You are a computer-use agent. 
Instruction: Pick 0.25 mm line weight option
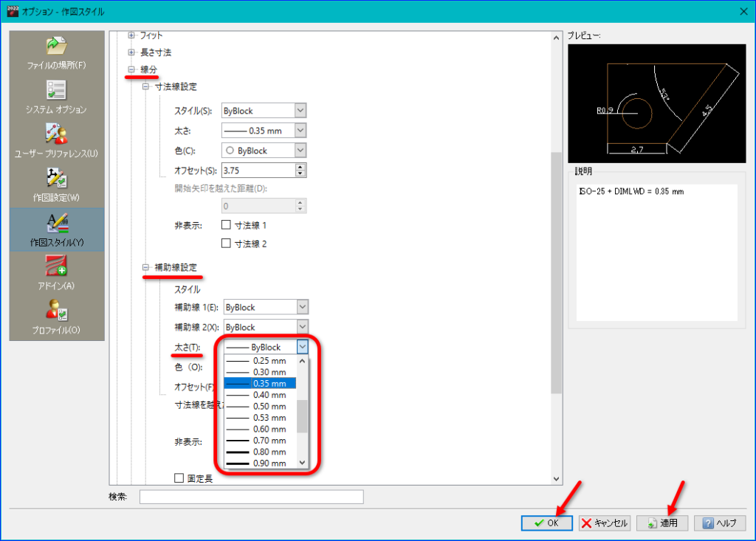point(261,361)
